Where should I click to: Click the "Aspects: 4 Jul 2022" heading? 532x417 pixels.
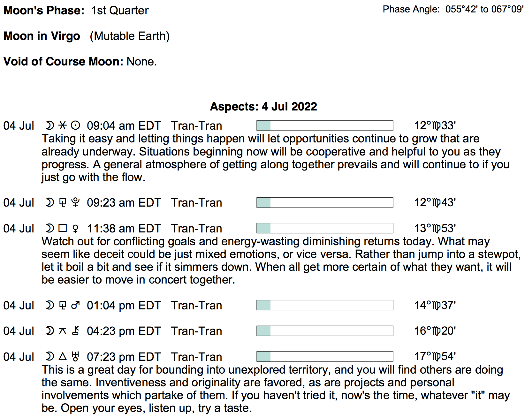tap(263, 106)
